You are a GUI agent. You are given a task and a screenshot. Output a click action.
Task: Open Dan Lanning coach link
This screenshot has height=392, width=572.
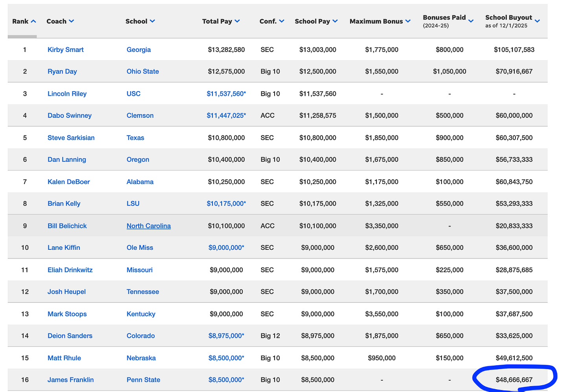pyautogui.click(x=67, y=159)
